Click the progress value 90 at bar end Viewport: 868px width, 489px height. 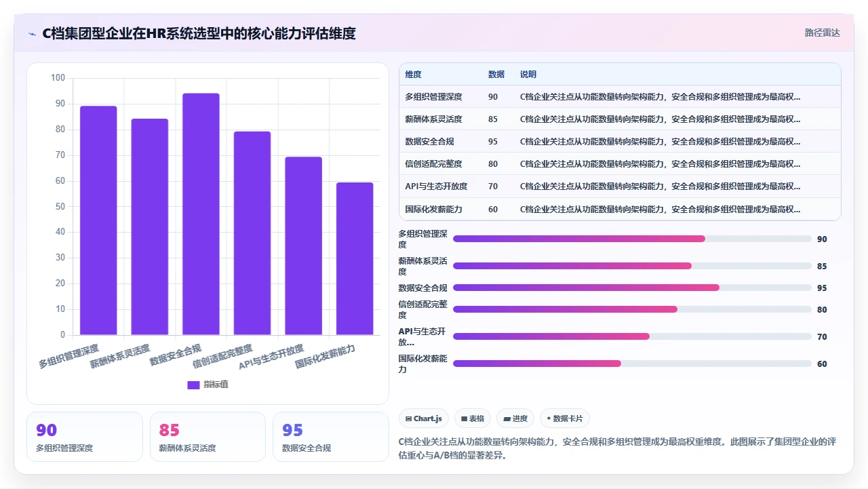(x=822, y=239)
